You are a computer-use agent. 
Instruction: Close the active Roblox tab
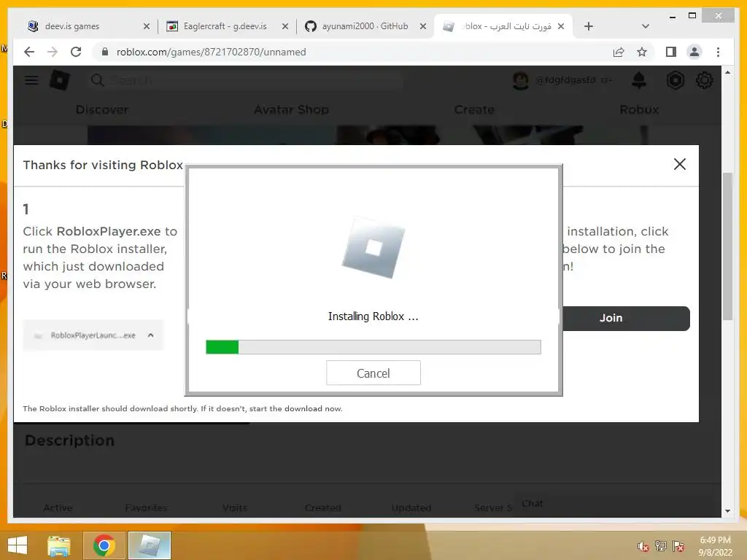coord(561,26)
